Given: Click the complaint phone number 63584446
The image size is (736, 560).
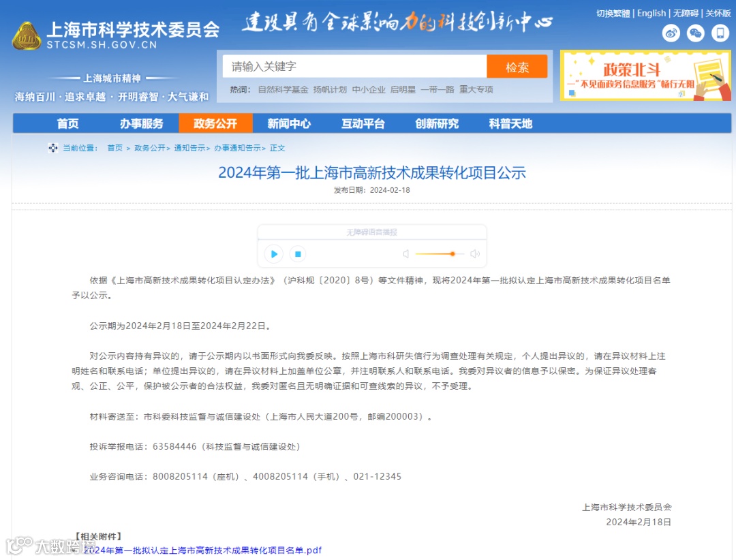Looking at the screenshot, I should [174, 446].
